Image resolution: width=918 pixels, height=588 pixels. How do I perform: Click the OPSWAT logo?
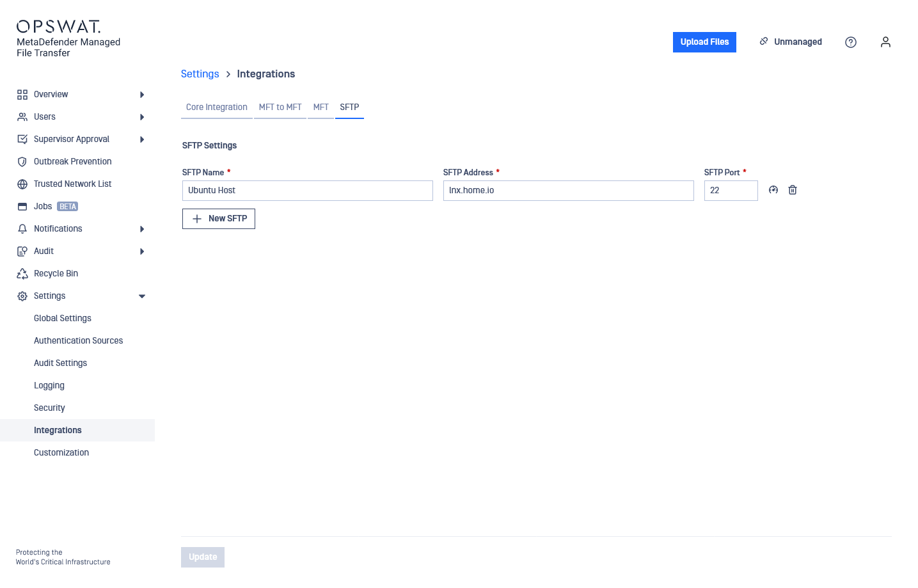[x=59, y=26]
